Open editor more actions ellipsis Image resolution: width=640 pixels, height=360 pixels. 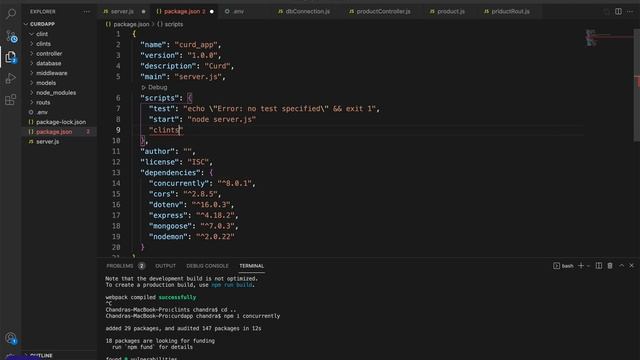[x=631, y=11]
